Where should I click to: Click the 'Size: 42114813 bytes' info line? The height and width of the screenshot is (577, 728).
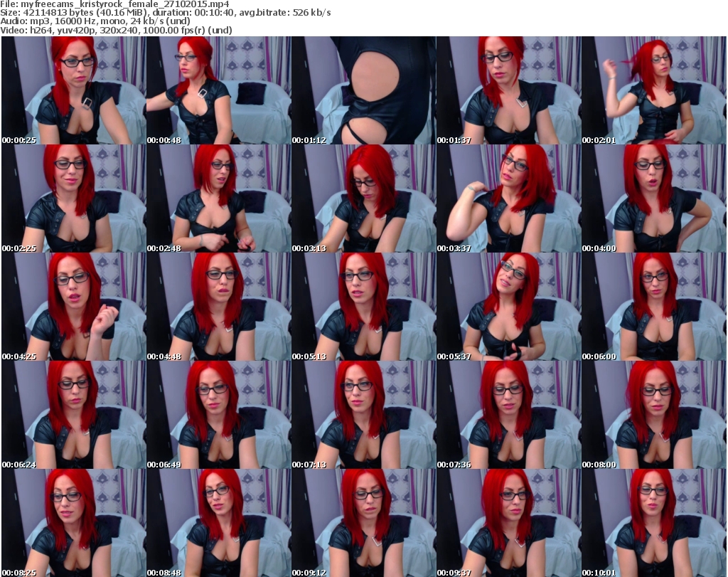coord(166,13)
